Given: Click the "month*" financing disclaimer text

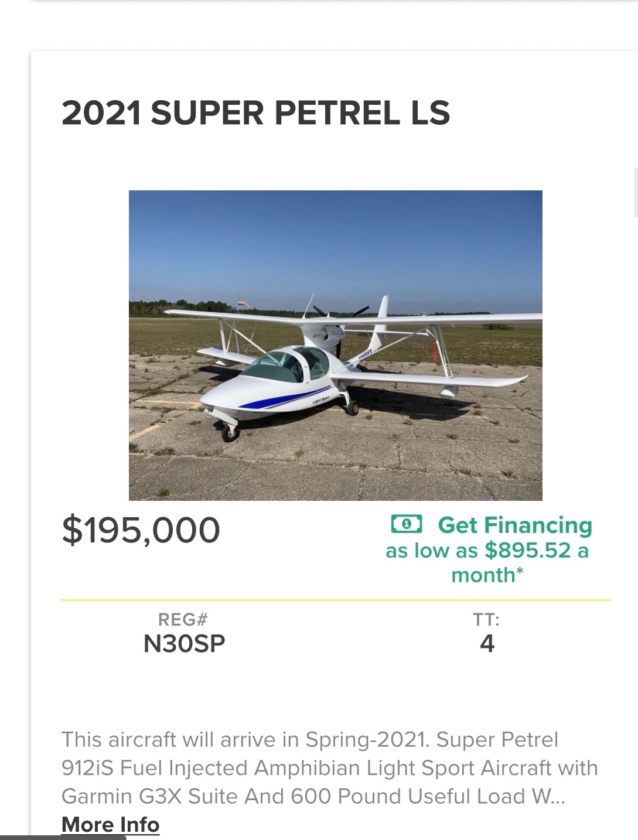Looking at the screenshot, I should tap(487, 575).
